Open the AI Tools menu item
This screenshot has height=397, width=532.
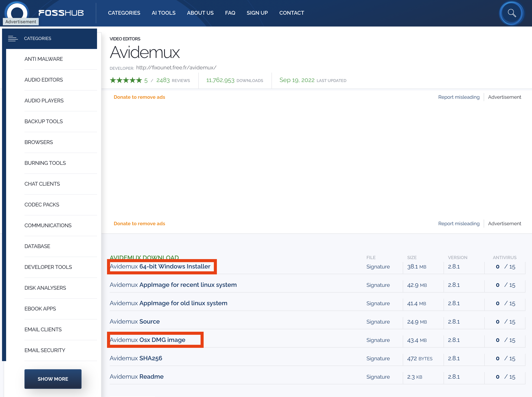tap(163, 13)
